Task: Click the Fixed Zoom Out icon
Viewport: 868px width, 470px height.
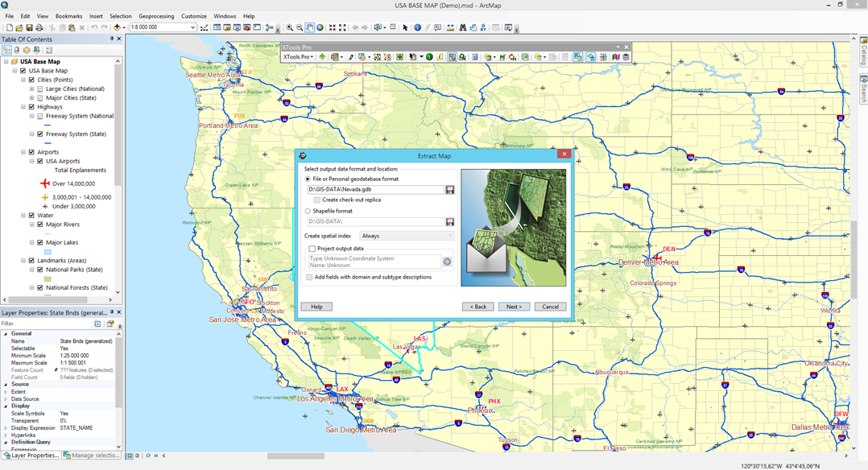Action: point(343,27)
